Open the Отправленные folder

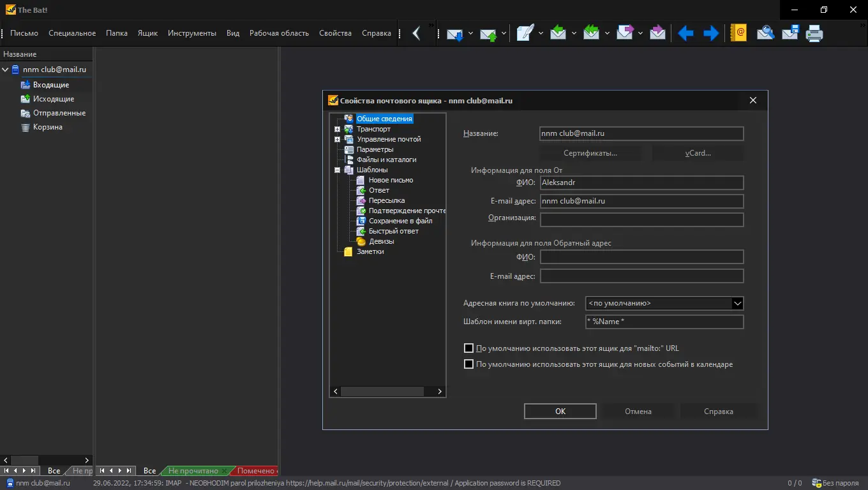click(x=59, y=113)
